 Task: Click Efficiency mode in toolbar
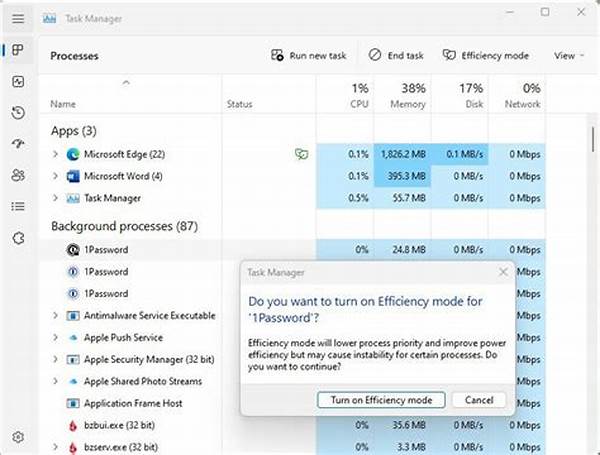point(486,56)
